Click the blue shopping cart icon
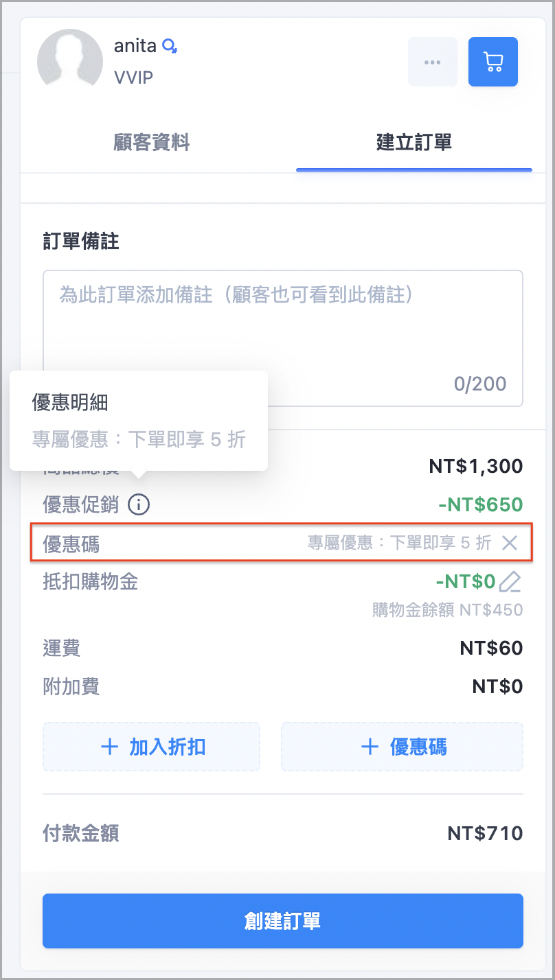Screen dimensions: 555x980 point(493,62)
